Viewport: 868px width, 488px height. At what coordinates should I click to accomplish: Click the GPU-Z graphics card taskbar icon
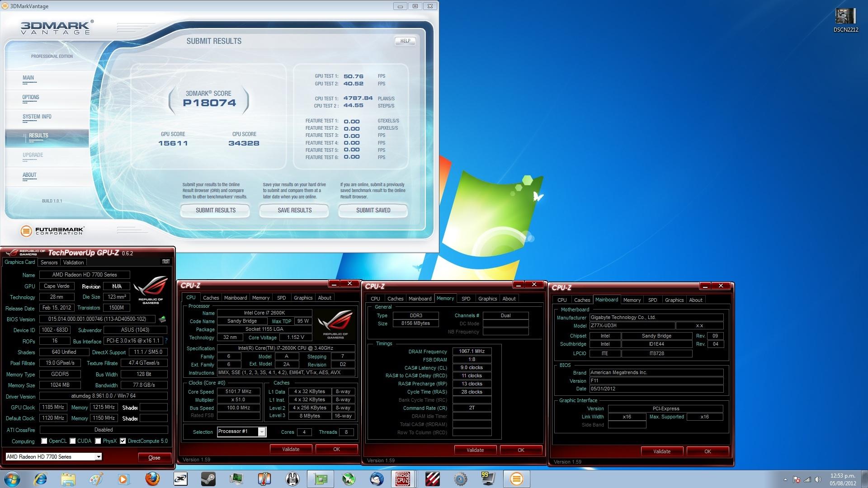tap(321, 479)
